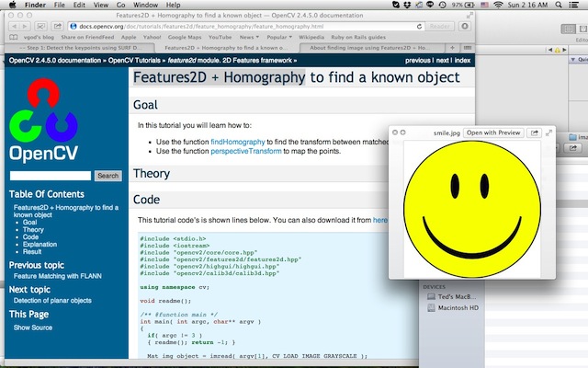The height and width of the screenshot is (368, 588).
Task: Jump to Explanation in table of contents
Action: [40, 245]
